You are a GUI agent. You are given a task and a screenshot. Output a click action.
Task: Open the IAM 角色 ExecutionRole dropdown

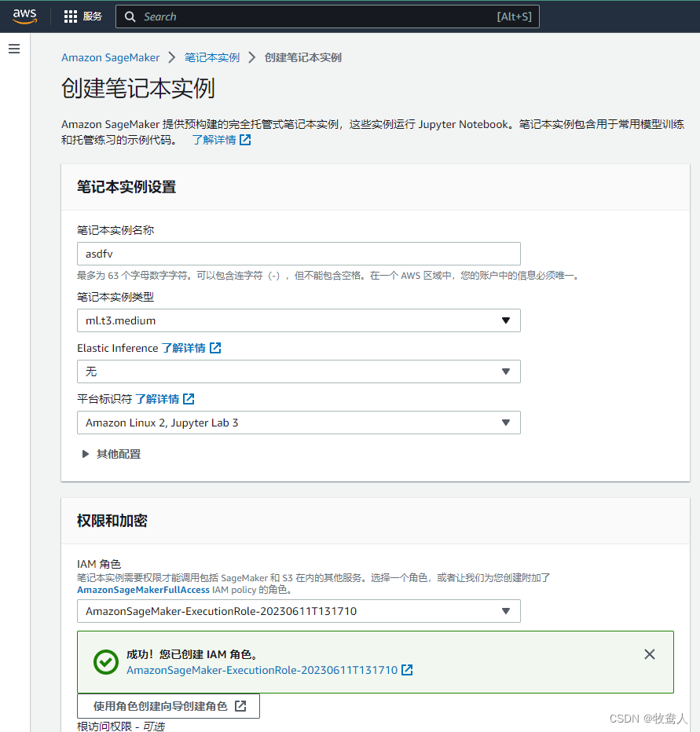299,611
